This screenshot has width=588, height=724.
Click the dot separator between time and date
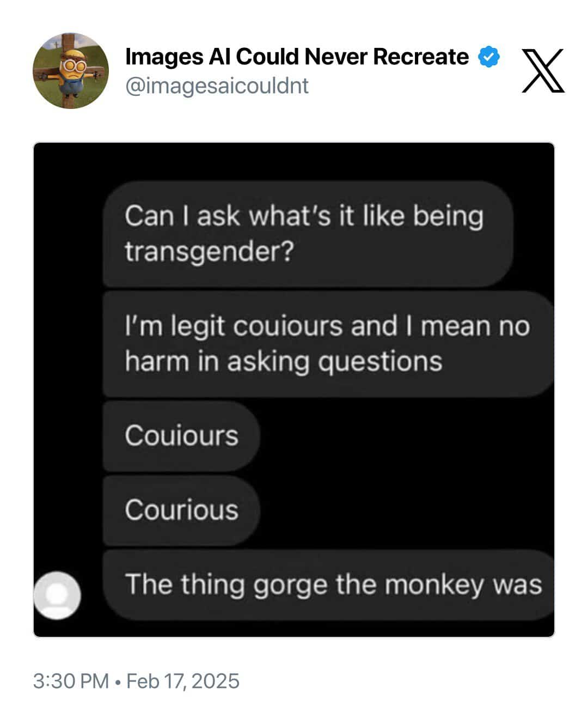coord(118,682)
